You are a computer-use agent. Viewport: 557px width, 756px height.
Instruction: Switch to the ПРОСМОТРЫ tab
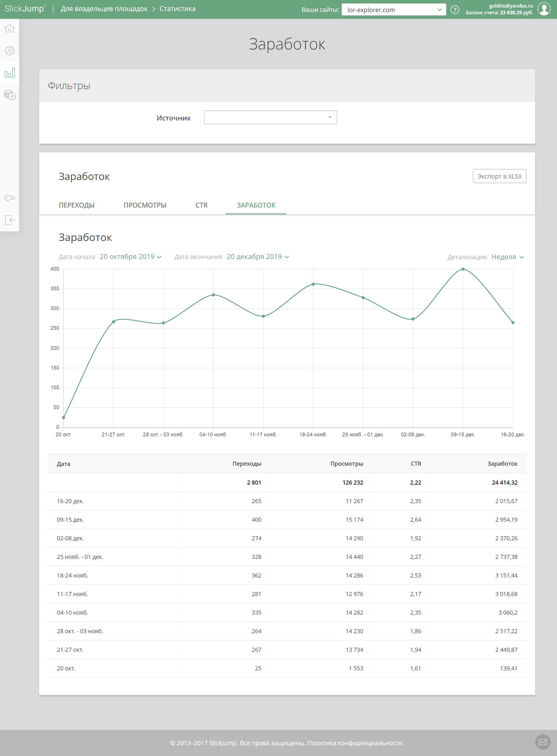(x=145, y=205)
